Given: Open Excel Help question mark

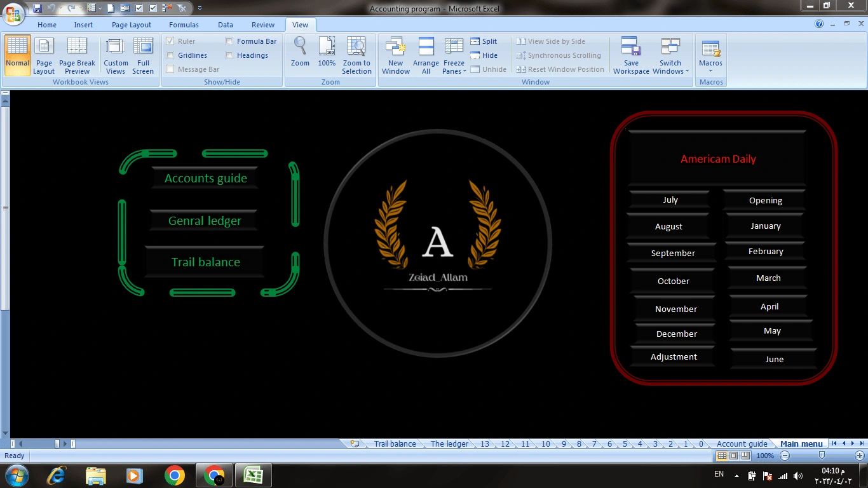Looking at the screenshot, I should [x=819, y=24].
